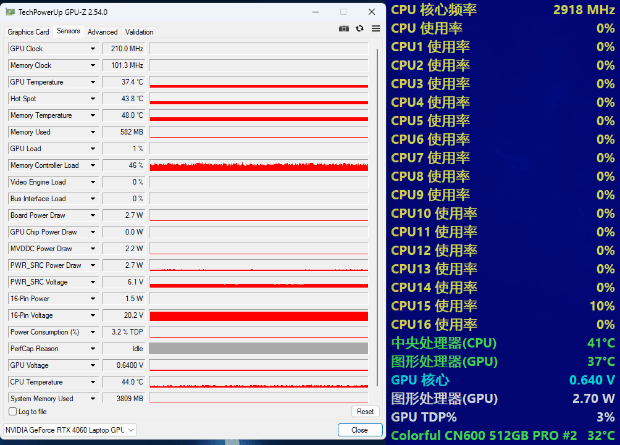Click the Memory Controller Load graph

tap(259, 165)
